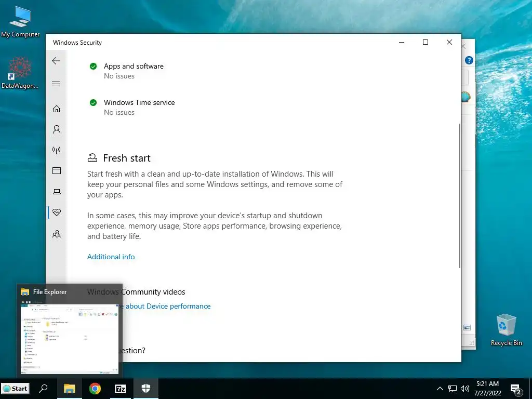
Task: Open Device security laptop icon
Action: [x=57, y=192]
